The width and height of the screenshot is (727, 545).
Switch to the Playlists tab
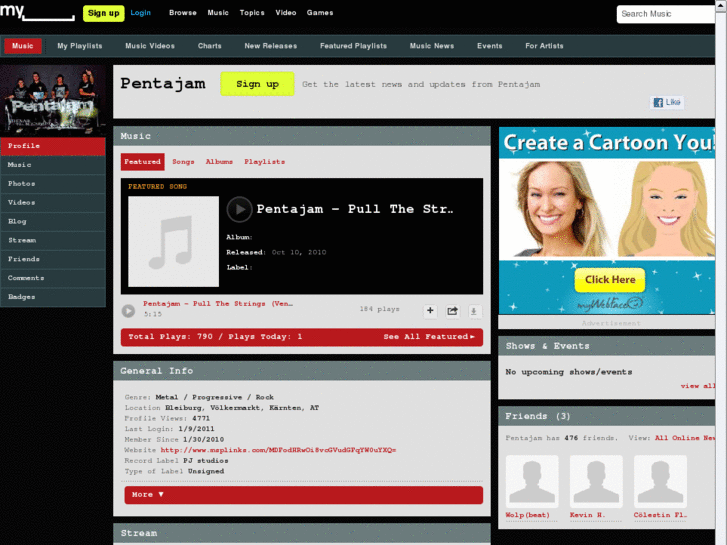coord(264,162)
